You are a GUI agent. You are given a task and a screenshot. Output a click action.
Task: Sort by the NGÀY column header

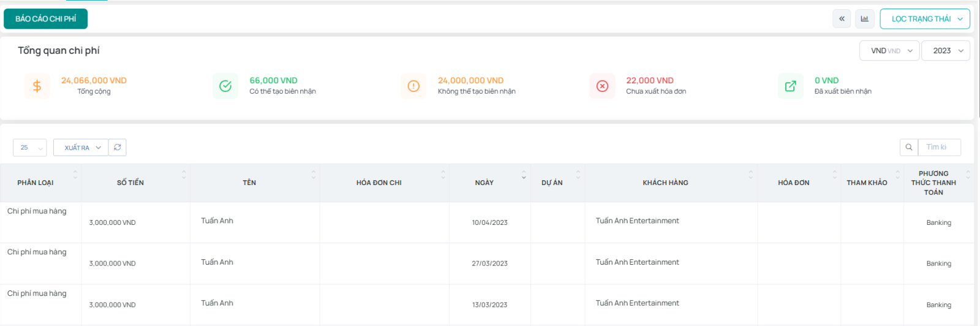point(484,183)
